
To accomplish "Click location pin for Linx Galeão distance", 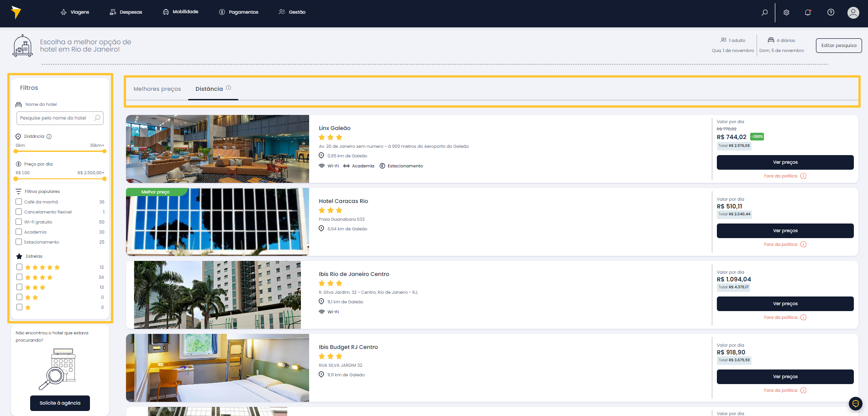I will point(321,156).
